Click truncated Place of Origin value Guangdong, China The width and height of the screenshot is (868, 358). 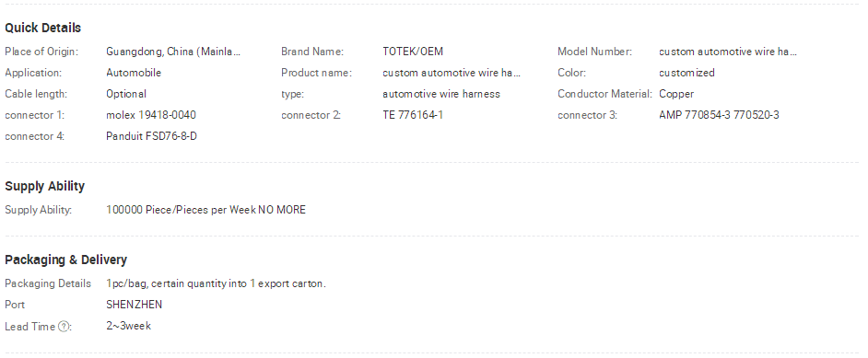[173, 52]
